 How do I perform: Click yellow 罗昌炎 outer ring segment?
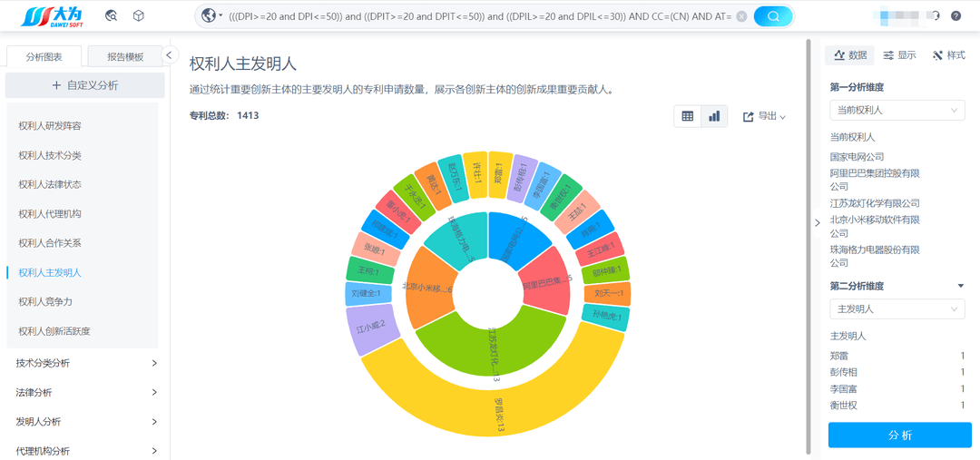coord(494,413)
